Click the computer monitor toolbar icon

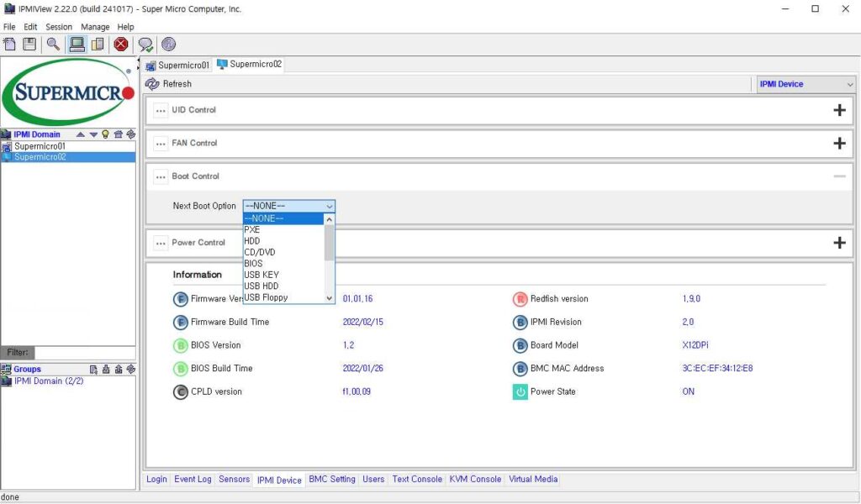coord(77,45)
